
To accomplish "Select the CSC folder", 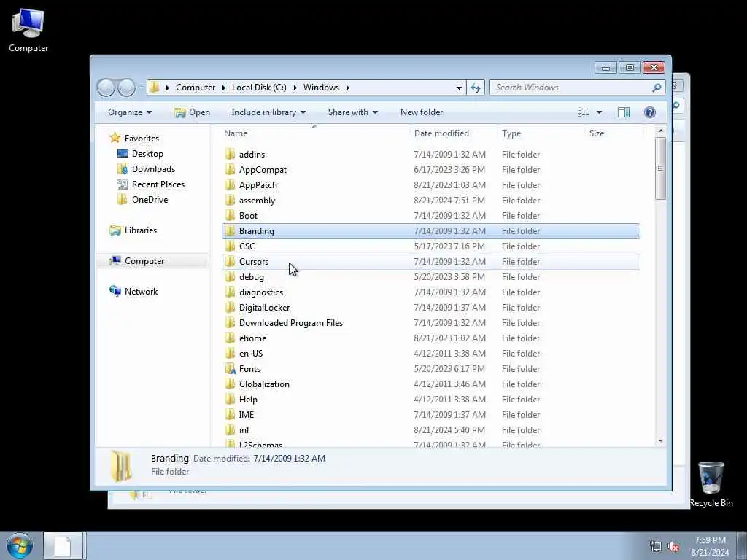I will coord(430,246).
